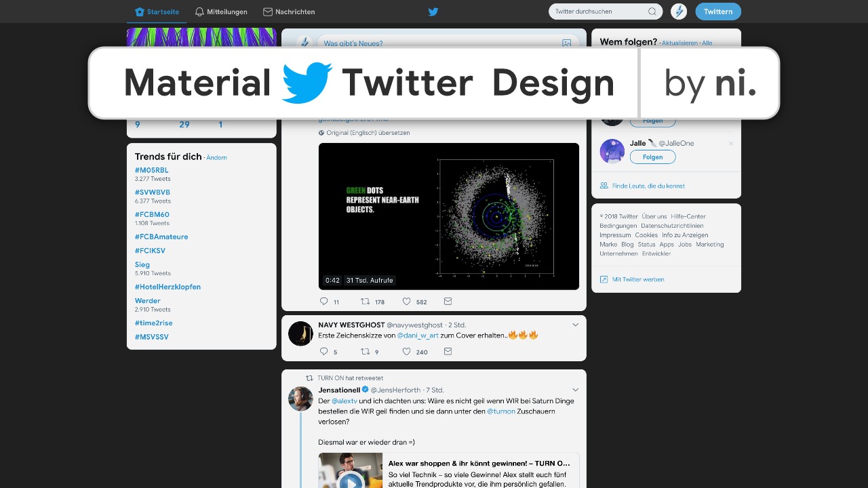Screen dimensions: 868x488
Task: Expand the chevron on Jensationell's tweet
Action: (576, 390)
